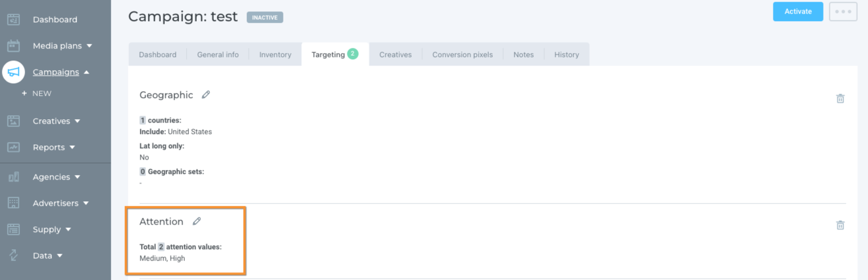Click the Advertisers sidebar icon
The width and height of the screenshot is (868, 280).
[14, 203]
